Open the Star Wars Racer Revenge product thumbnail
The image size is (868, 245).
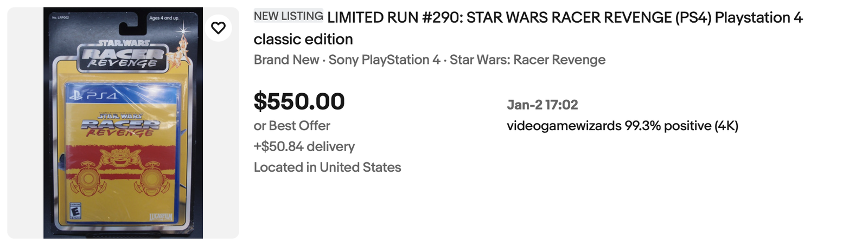point(123,123)
